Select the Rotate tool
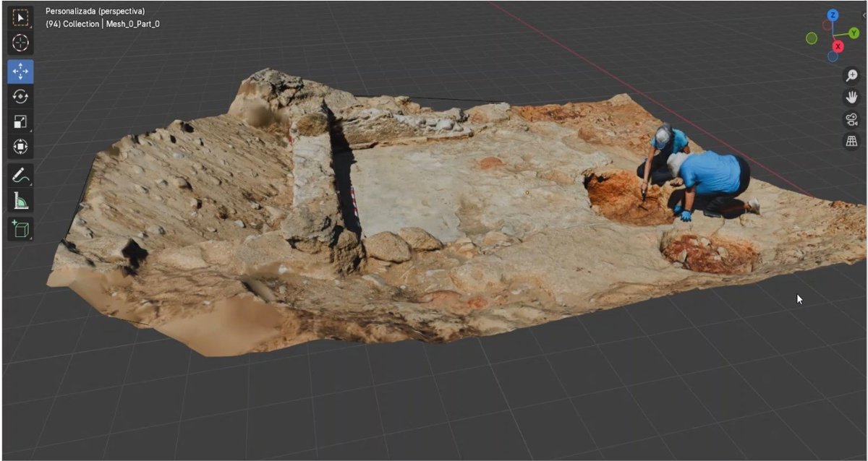 20,97
